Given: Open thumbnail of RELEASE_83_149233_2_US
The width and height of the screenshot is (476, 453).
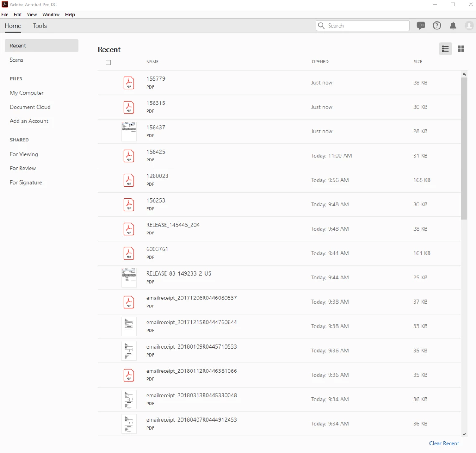Looking at the screenshot, I should tap(129, 278).
